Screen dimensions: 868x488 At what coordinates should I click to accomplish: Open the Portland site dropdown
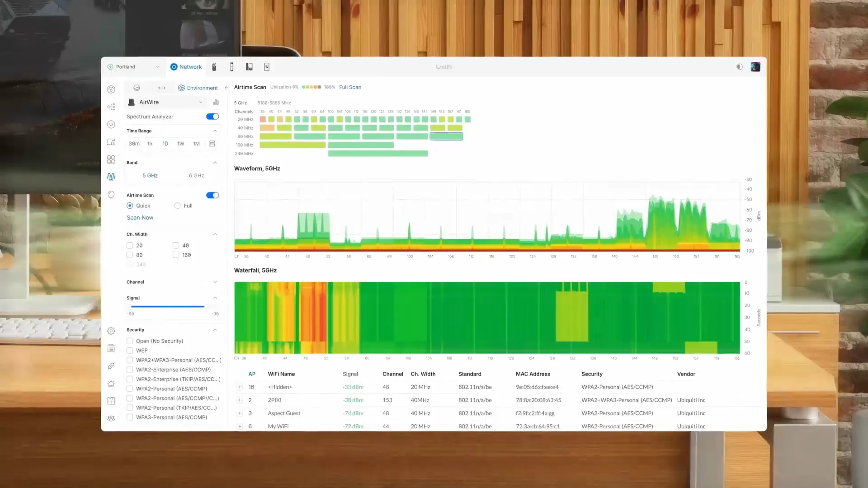point(134,67)
